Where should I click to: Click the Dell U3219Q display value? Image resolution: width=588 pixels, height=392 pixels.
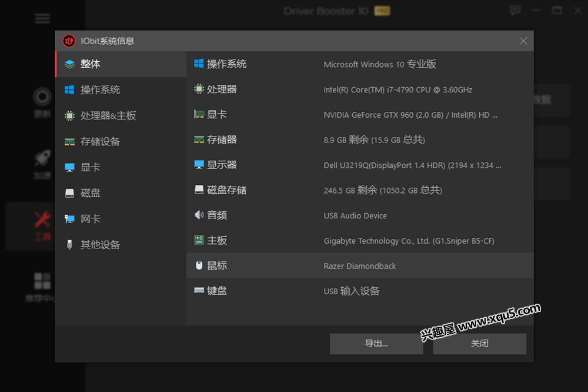click(413, 165)
